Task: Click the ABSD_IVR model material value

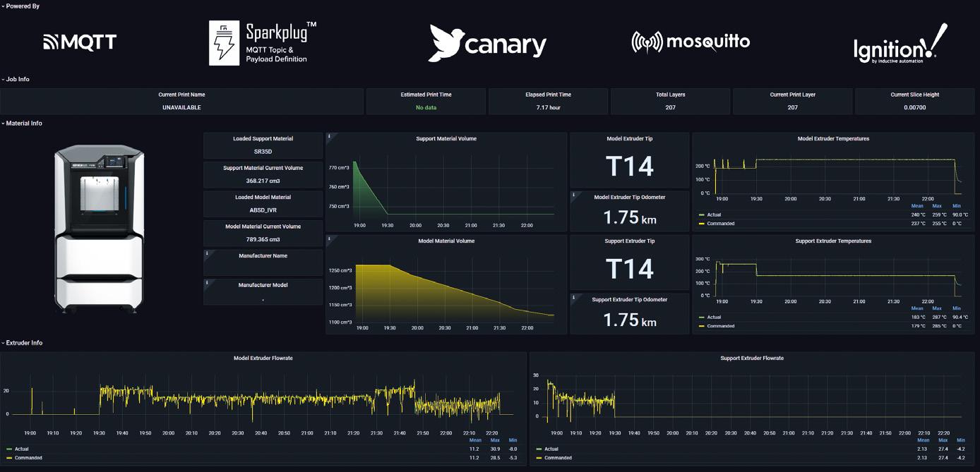Action: pyautogui.click(x=263, y=210)
